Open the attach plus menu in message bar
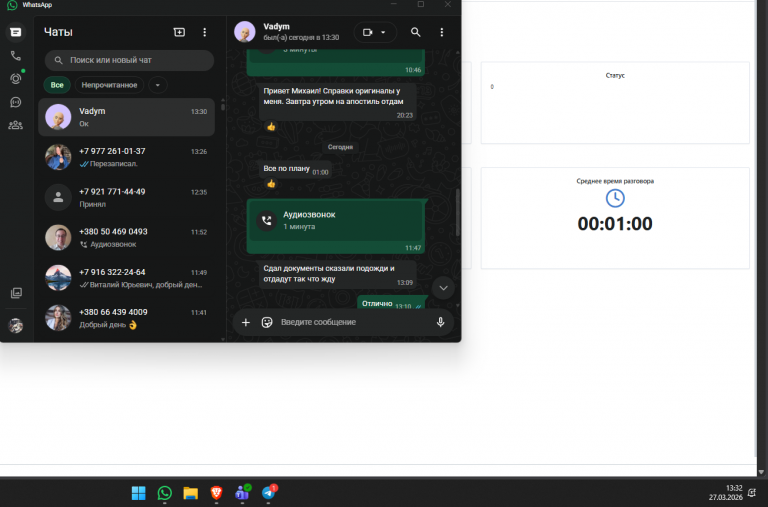Screen dimensions: 768x507 click(x=246, y=322)
